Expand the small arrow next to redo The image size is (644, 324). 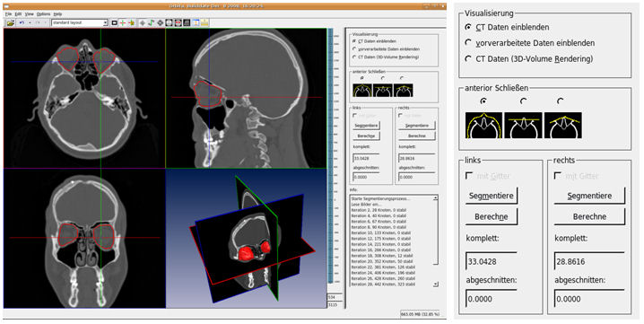45,22
